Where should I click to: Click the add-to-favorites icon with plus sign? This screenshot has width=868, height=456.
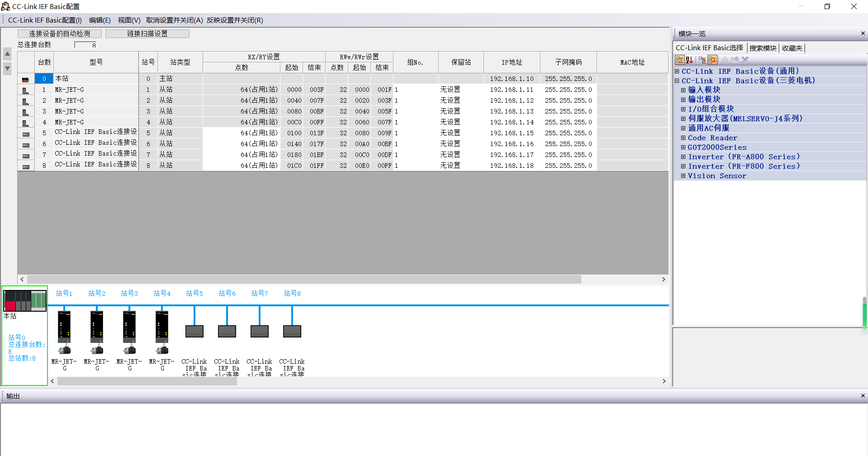tap(735, 60)
